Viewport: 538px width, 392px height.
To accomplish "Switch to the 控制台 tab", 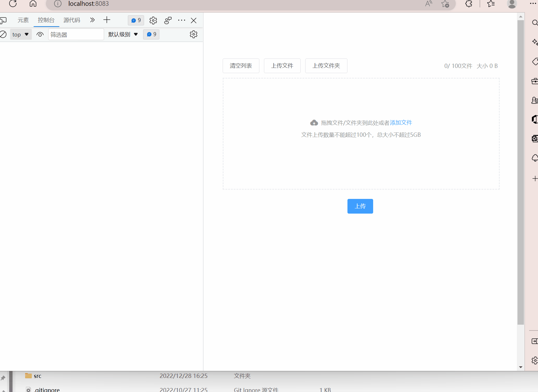I will point(46,20).
